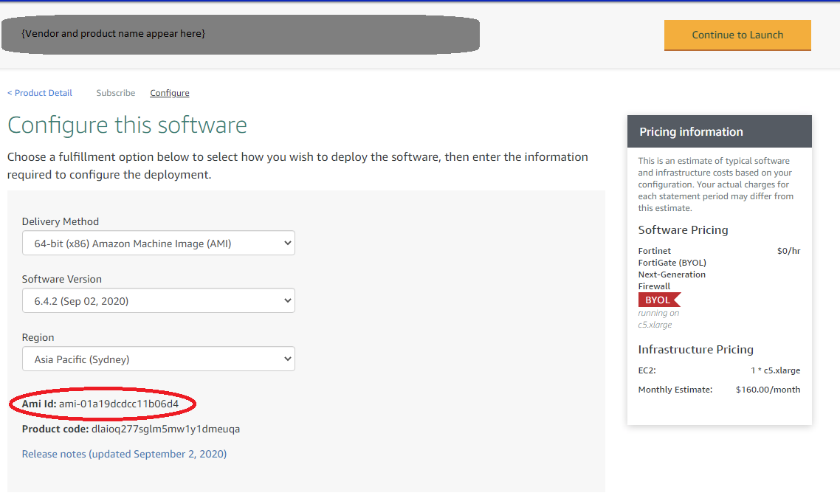Click the Product code value
The height and width of the screenshot is (504, 840).
tap(165, 429)
